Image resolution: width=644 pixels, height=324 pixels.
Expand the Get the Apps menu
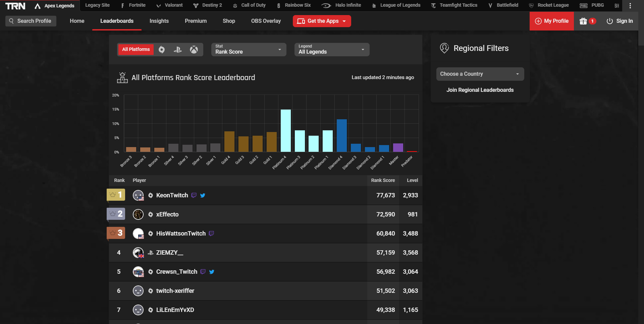322,21
